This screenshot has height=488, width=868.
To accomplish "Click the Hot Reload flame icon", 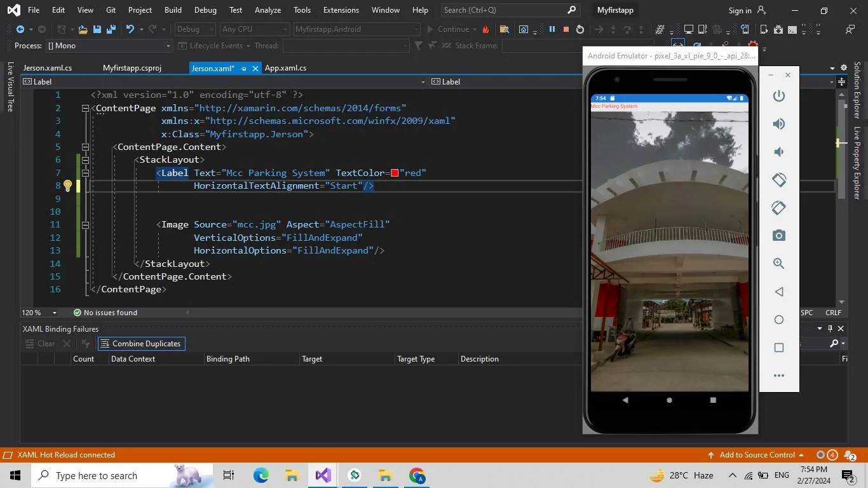I will click(x=486, y=29).
